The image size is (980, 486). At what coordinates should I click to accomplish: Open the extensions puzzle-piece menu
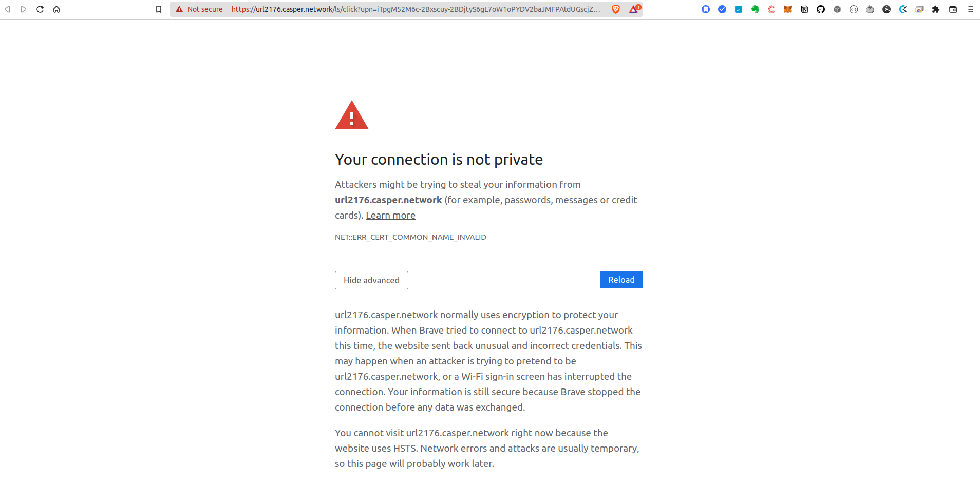coord(936,9)
